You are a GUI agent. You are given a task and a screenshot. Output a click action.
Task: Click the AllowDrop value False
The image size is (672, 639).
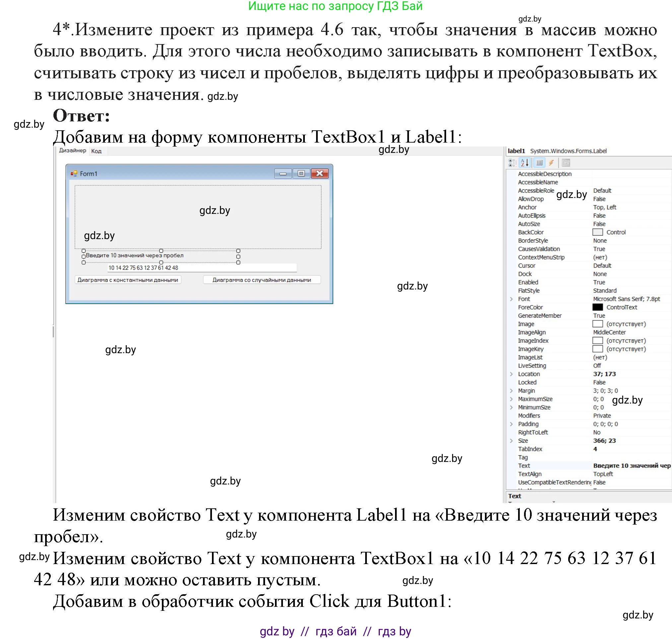pyautogui.click(x=599, y=199)
